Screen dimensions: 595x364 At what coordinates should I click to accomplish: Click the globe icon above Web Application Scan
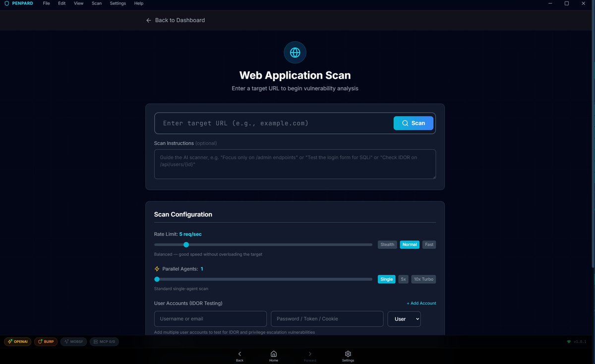coord(295,52)
